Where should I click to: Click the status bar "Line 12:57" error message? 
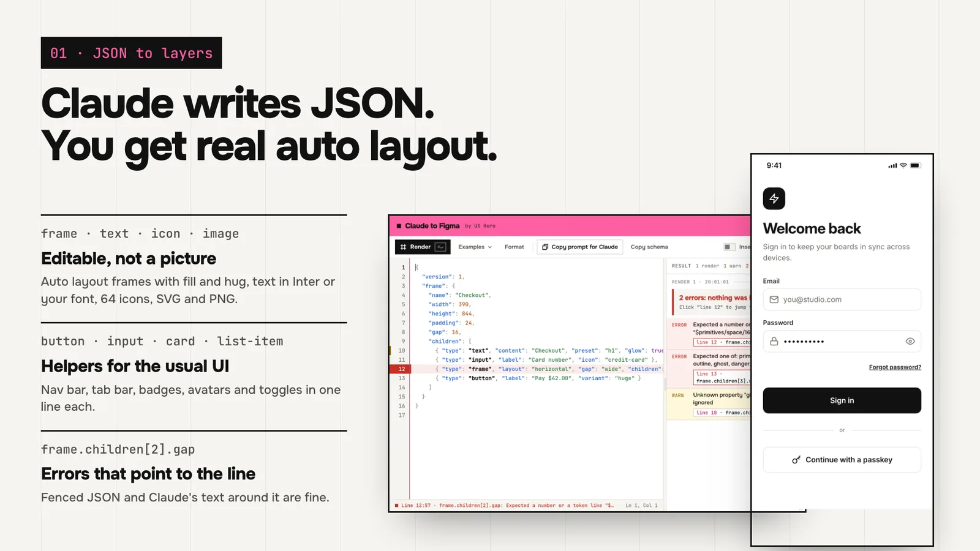(507, 506)
